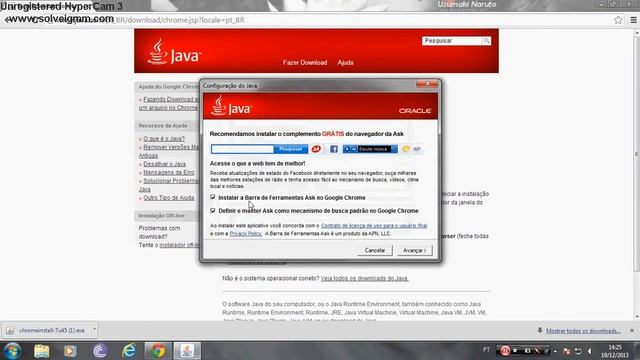Click the chromeinstall-7u45 file icon

(10, 331)
